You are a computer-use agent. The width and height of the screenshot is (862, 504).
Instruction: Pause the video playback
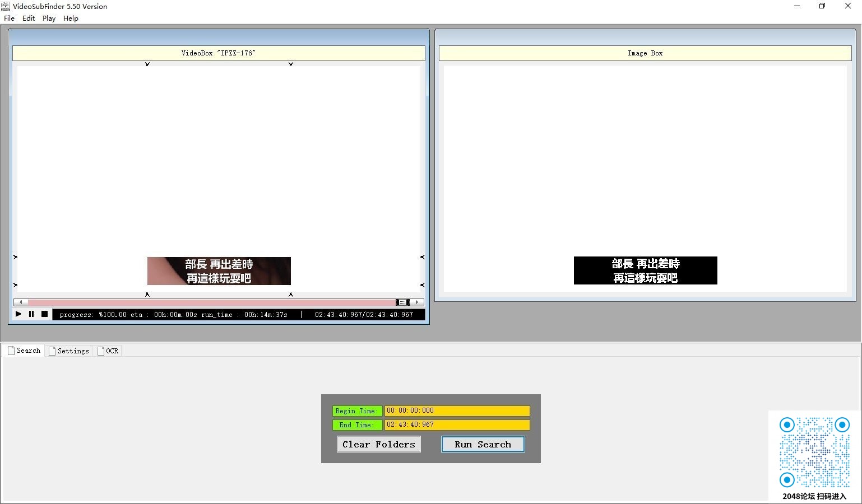31,314
